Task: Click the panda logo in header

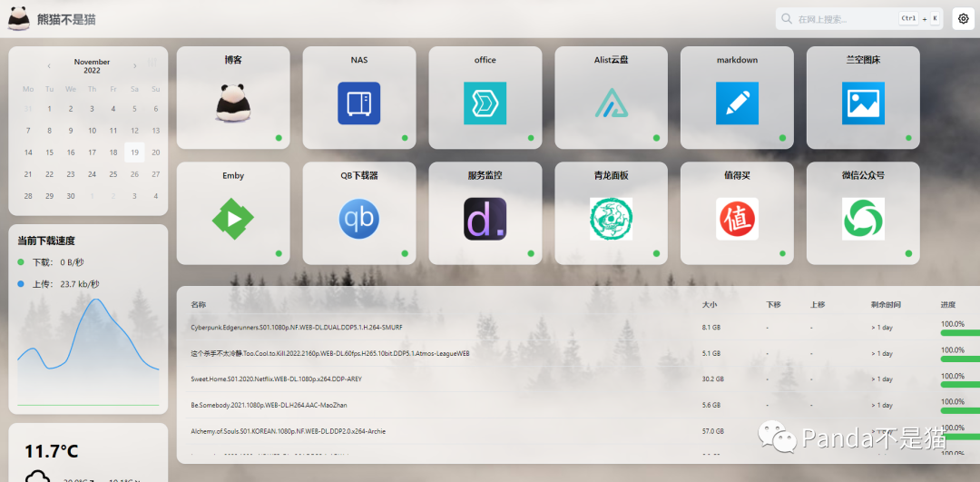Action: tap(19, 19)
